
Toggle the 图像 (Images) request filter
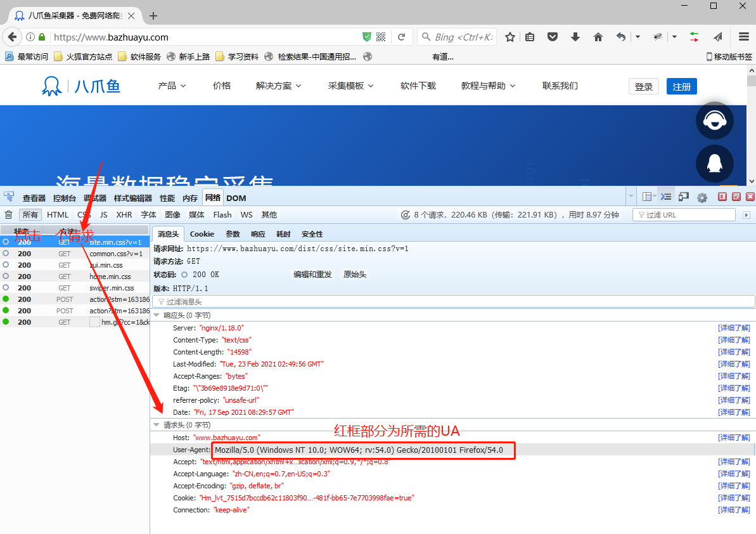172,215
